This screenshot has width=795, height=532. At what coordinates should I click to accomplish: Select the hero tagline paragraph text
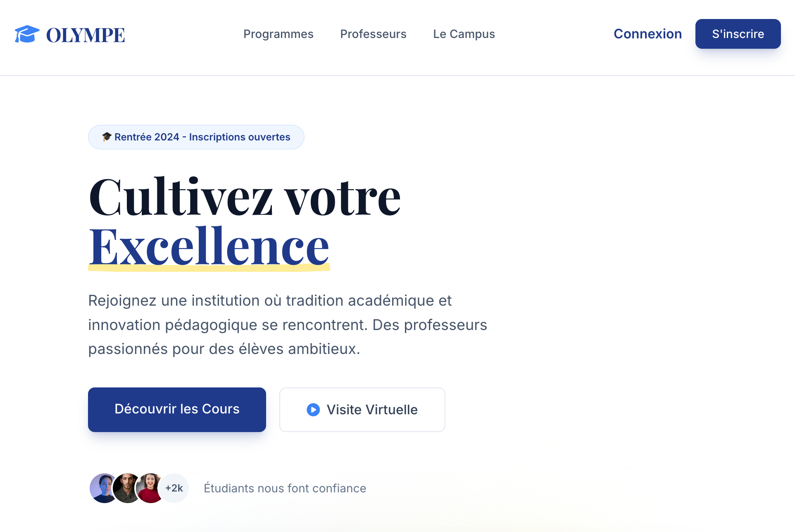click(x=288, y=325)
